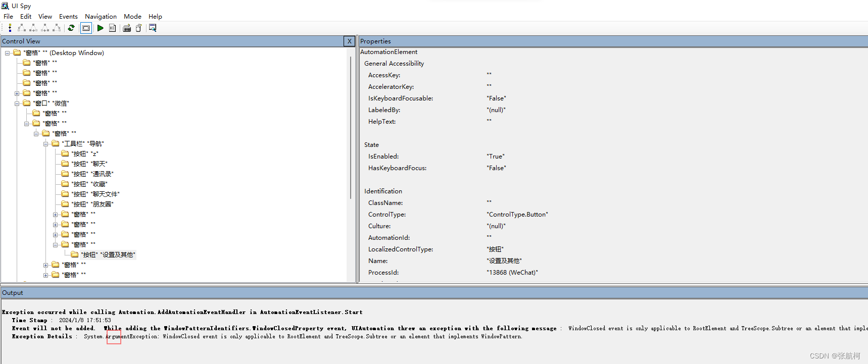Click the ProcessId value "13868 (WeChat)"
868x364 pixels.
tap(512, 273)
